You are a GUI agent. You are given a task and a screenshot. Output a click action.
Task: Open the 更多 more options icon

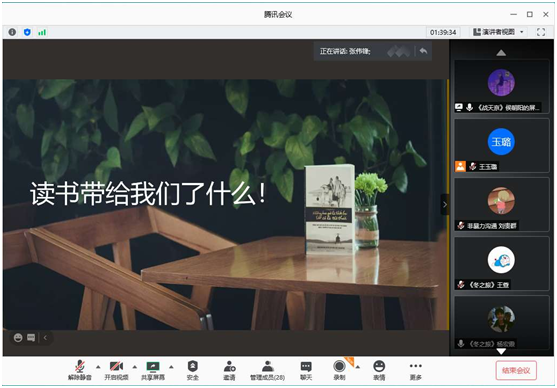click(416, 366)
